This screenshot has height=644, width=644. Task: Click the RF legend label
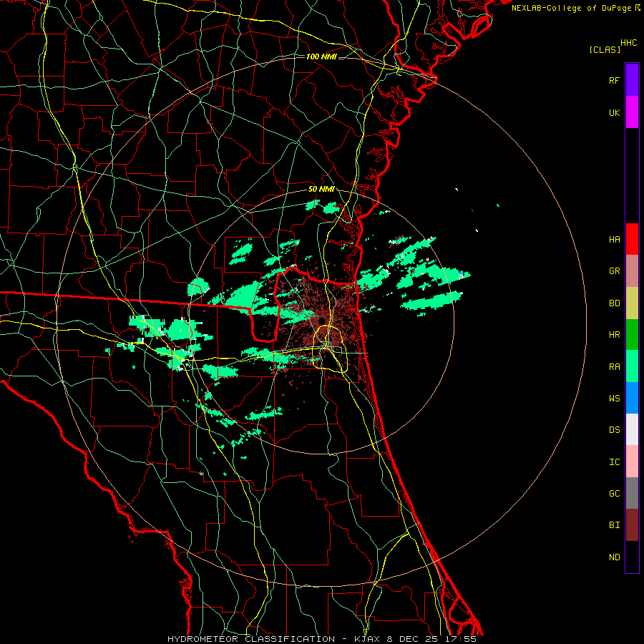[x=614, y=81]
